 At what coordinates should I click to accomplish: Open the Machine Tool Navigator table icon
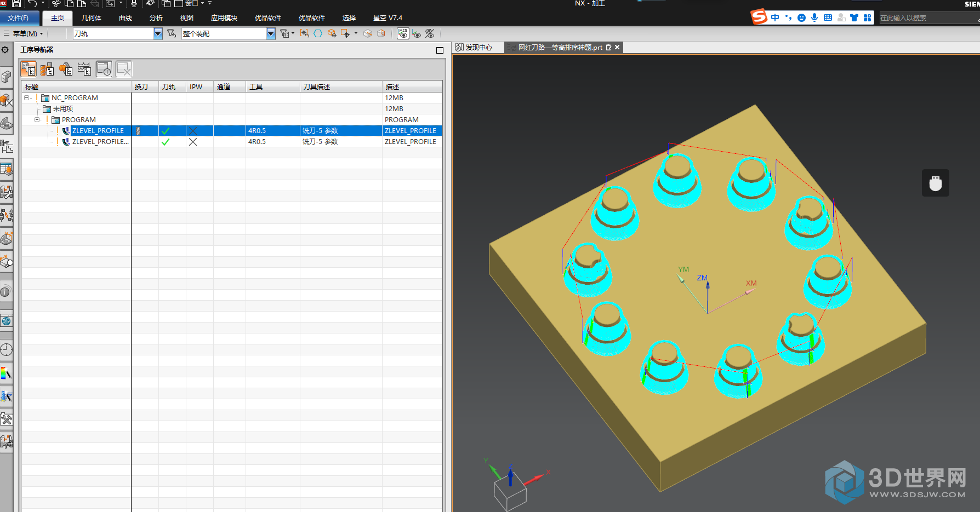coord(6,169)
